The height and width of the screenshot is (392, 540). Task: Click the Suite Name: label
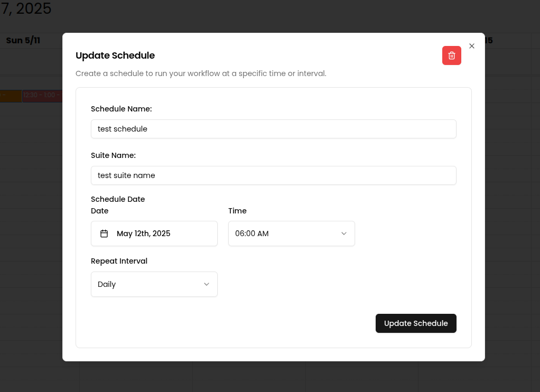point(113,155)
